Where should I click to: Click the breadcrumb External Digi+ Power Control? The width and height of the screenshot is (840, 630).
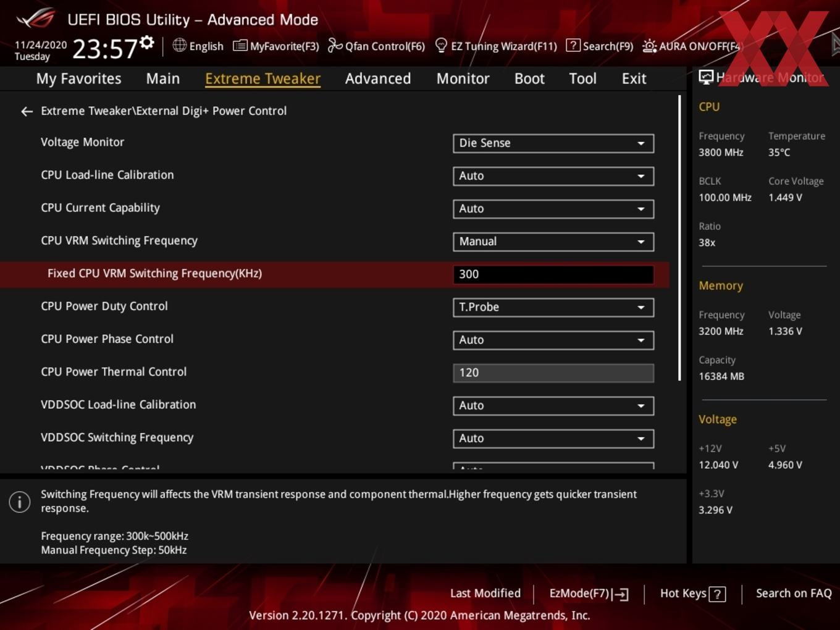[211, 111]
